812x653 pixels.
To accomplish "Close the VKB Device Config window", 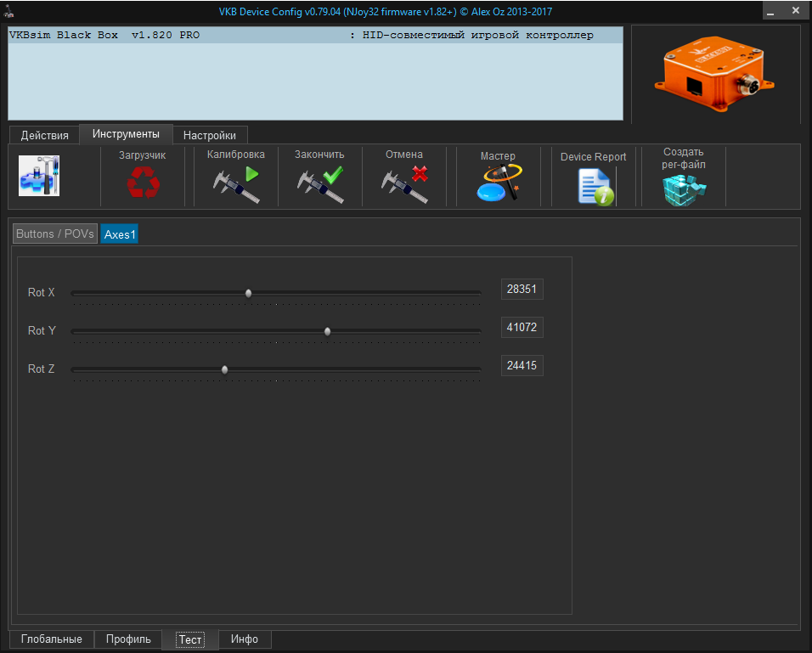I will tap(795, 10).
